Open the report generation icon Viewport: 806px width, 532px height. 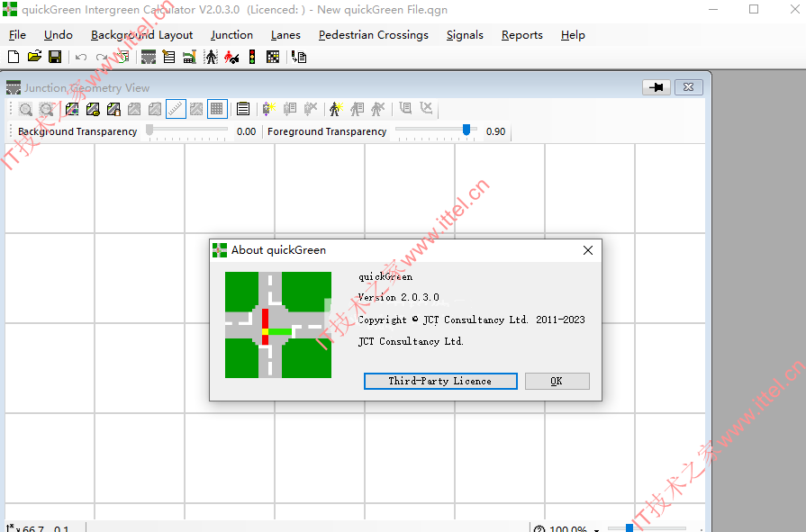point(299,57)
